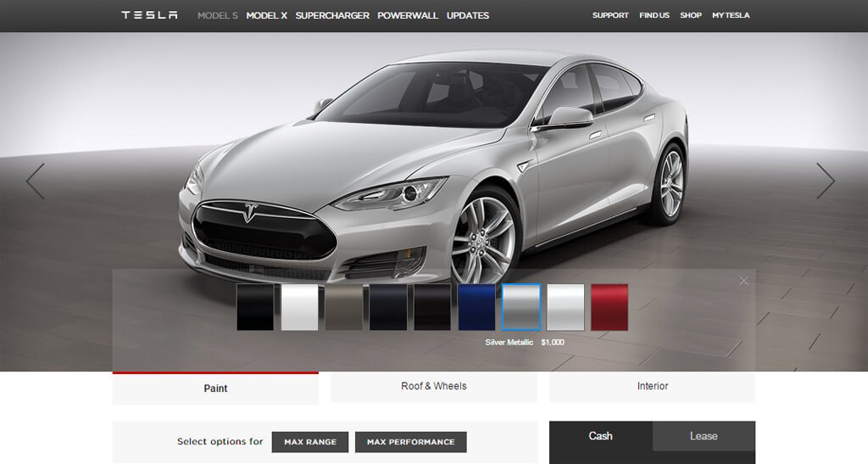This screenshot has height=464, width=868.
Task: Visit the Support link
Action: click(x=610, y=15)
